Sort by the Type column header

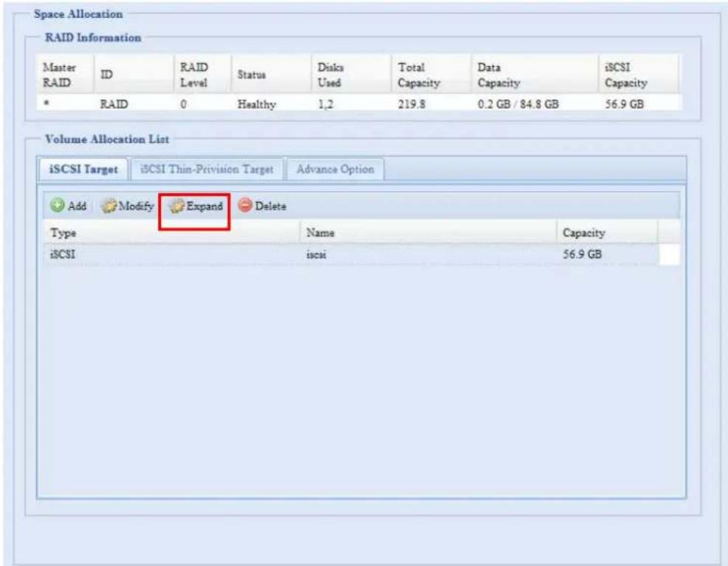[x=172, y=232]
